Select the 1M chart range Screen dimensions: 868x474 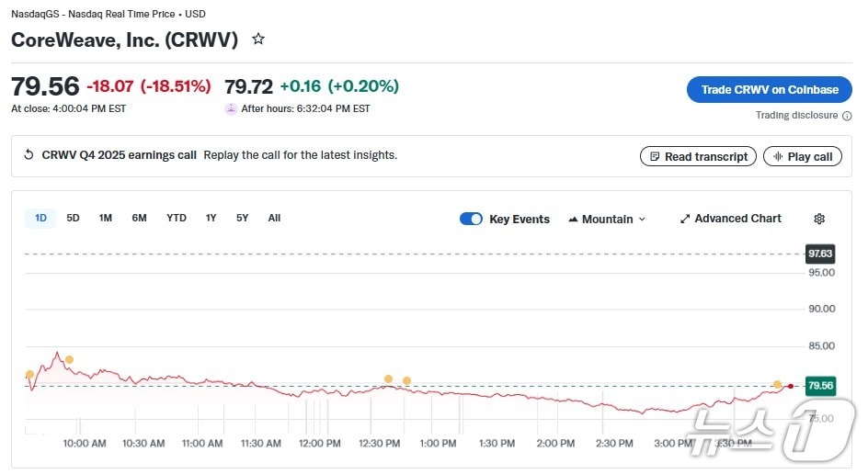106,218
